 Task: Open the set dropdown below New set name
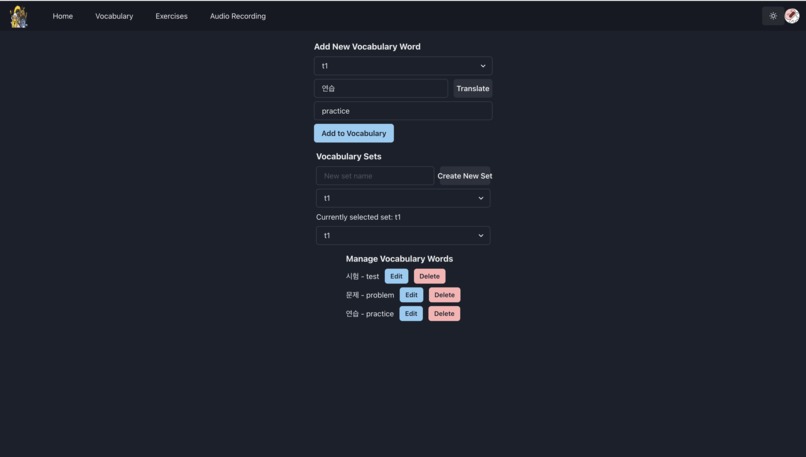click(403, 198)
